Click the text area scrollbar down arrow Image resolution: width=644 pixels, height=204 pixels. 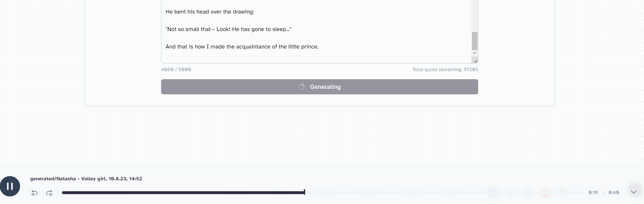click(475, 53)
